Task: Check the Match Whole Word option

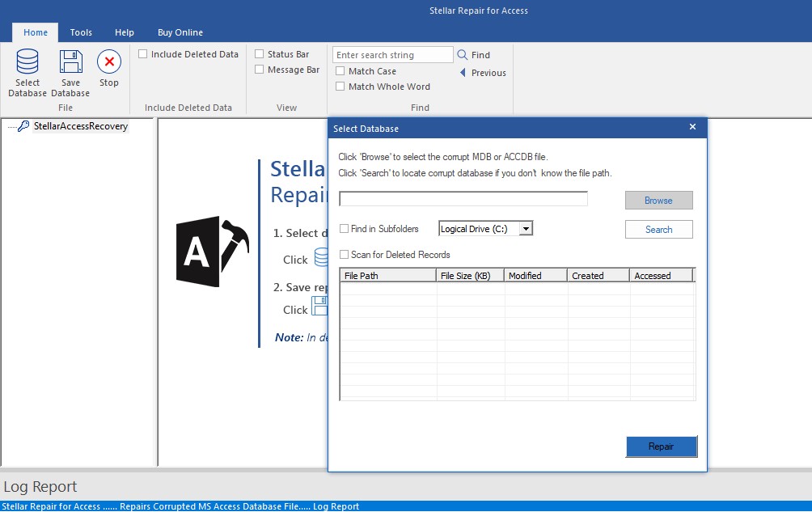Action: pos(340,87)
